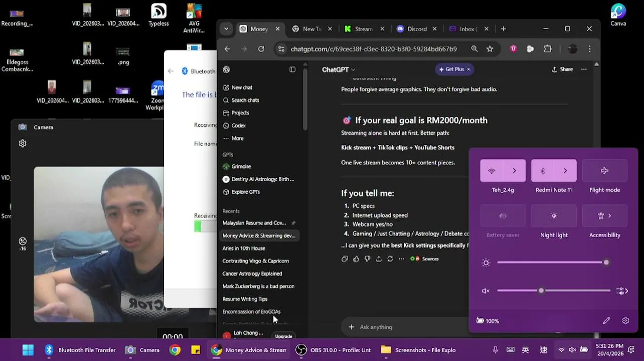Open all settings gear in quick settings panel
Image resolution: width=644 pixels, height=361 pixels.
pos(625,320)
